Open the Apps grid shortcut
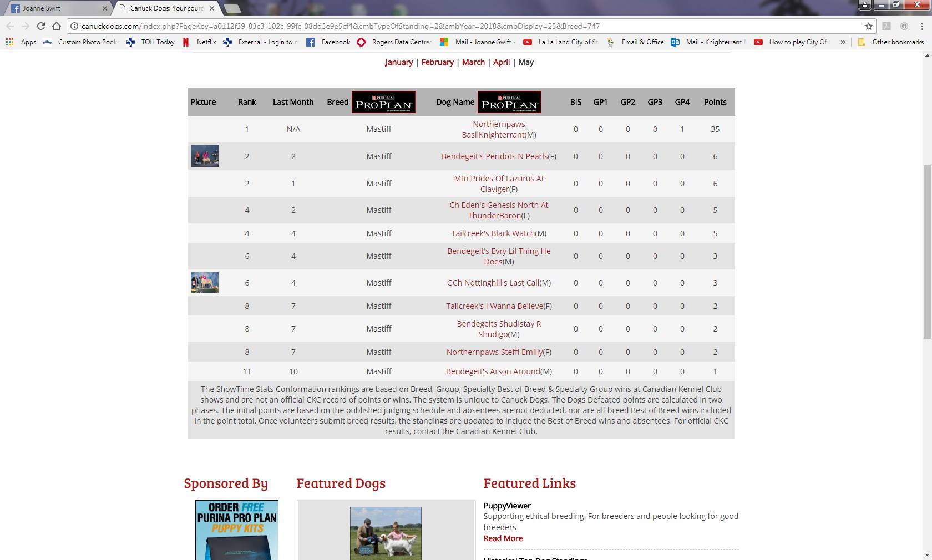This screenshot has height=560, width=932. click(21, 42)
